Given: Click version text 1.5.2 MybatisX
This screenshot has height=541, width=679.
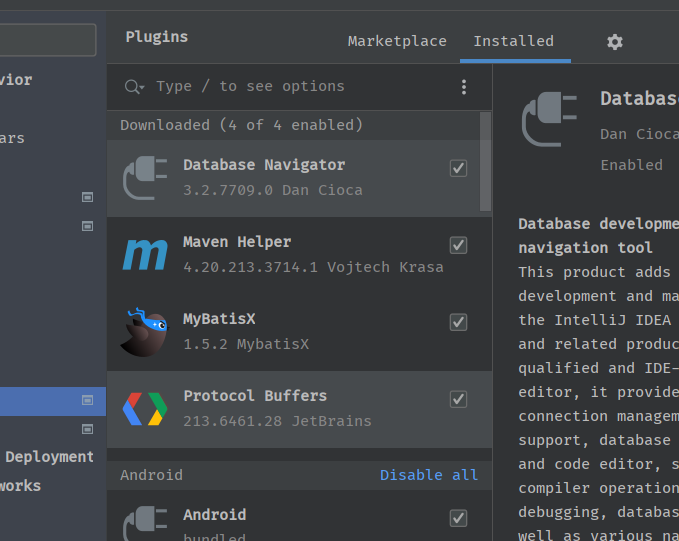Looking at the screenshot, I should pyautogui.click(x=246, y=344).
